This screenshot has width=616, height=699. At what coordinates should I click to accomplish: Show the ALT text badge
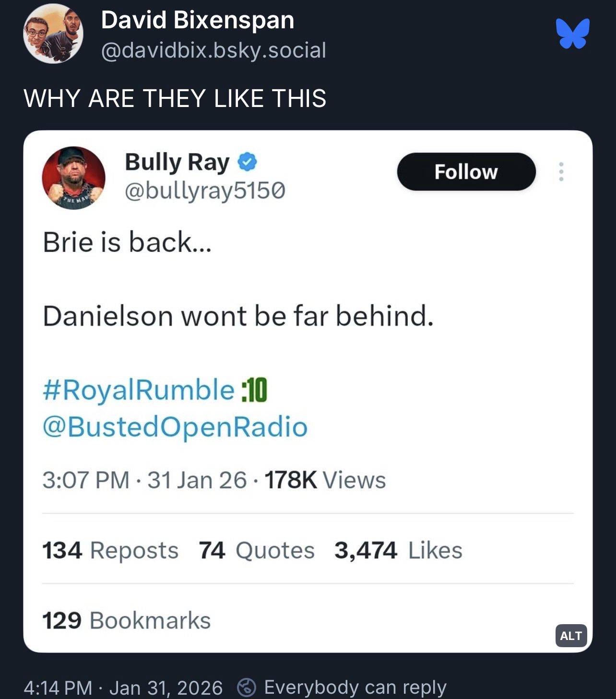(x=571, y=636)
